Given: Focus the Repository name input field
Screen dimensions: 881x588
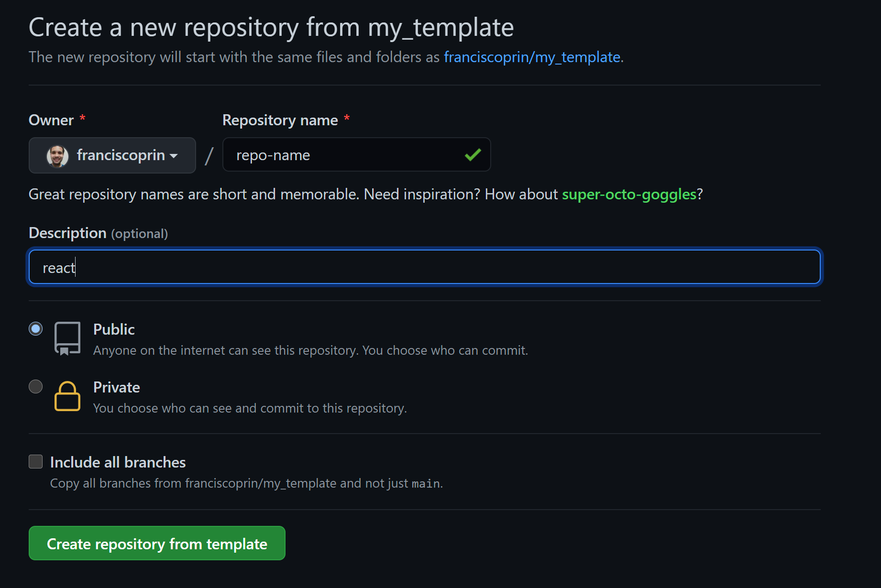Looking at the screenshot, I should [356, 154].
